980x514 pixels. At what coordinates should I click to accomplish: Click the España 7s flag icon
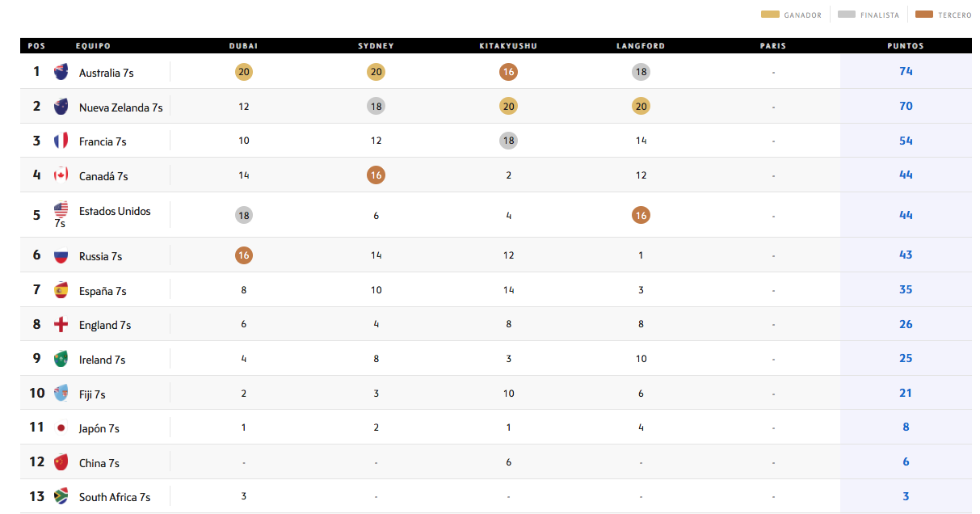tap(61, 290)
